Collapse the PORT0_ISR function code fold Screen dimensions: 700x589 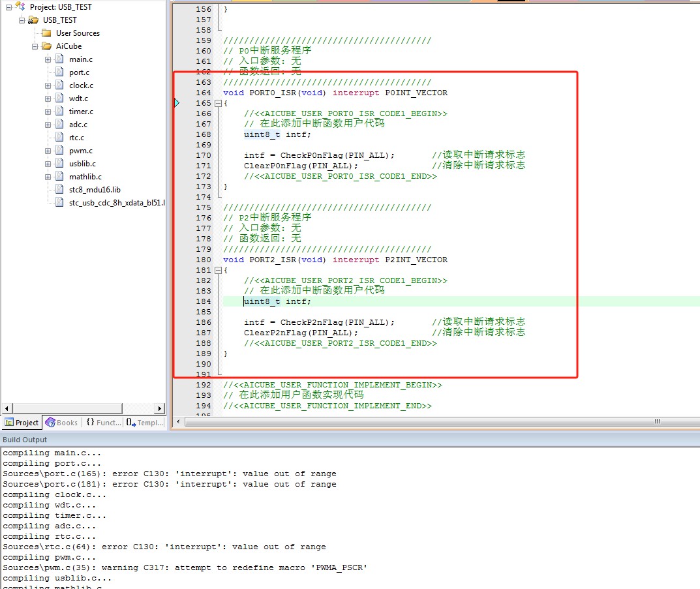[x=218, y=103]
